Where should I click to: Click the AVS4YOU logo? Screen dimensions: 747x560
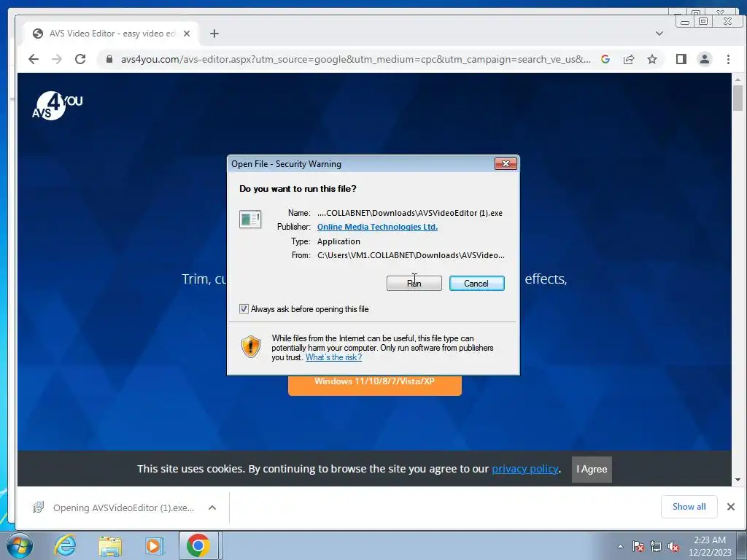point(57,106)
